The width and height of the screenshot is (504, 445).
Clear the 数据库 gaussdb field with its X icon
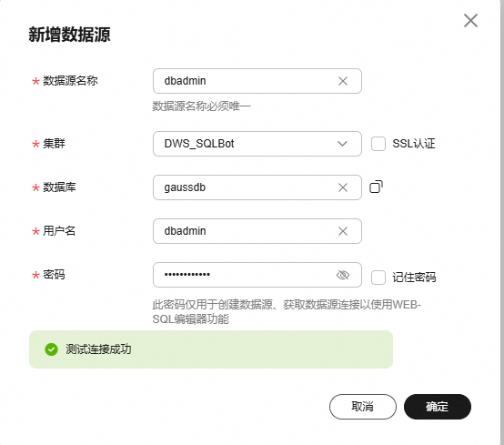coord(343,187)
